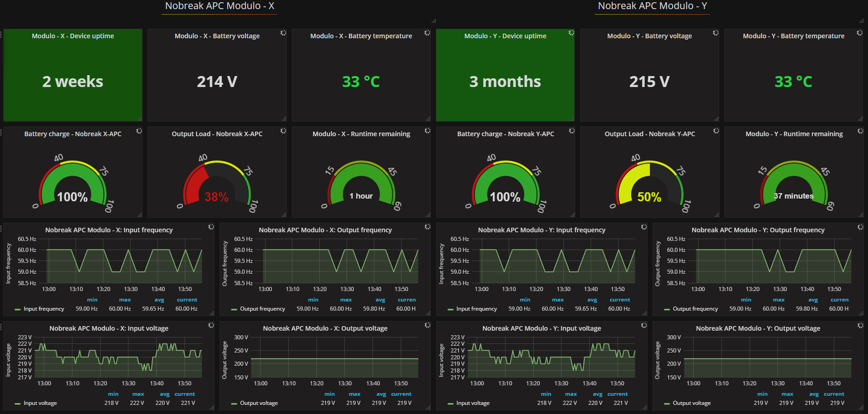868x414 pixels.
Task: Open the Modulo - Y: Input frequency title menu
Action: click(x=542, y=230)
